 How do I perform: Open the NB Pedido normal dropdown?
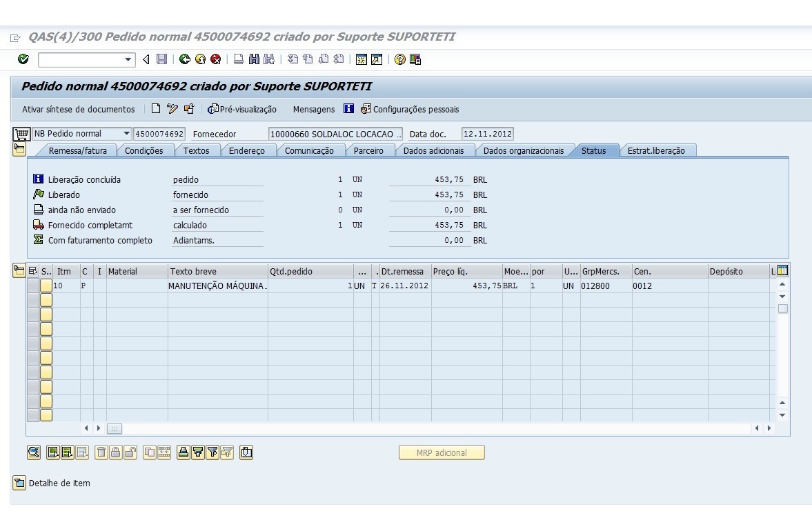126,134
